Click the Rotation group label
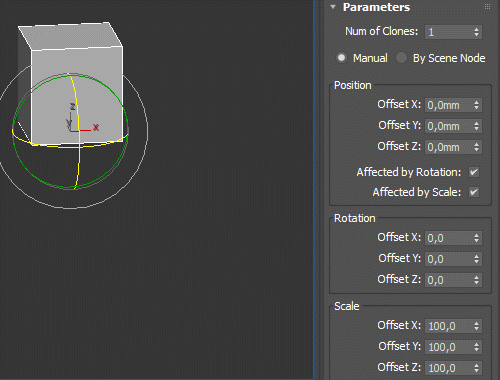Image resolution: width=500 pixels, height=380 pixels. [x=355, y=218]
